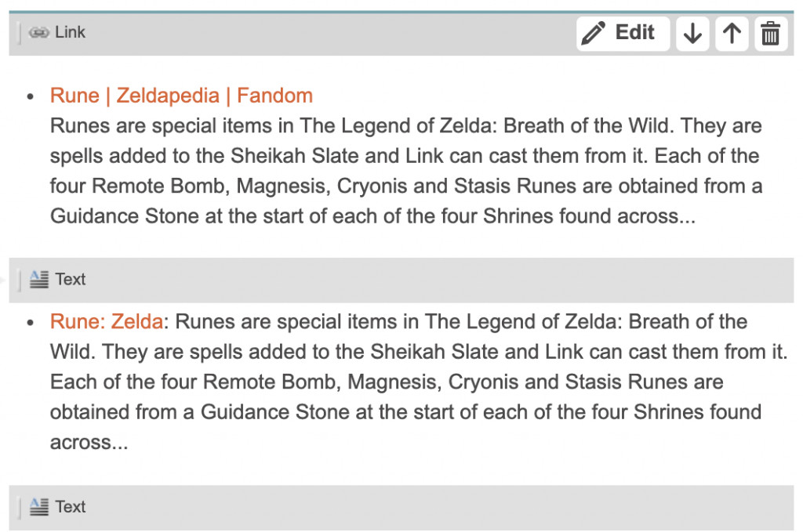This screenshot has height=532, width=803.
Task: Click the text icon on the bottom Text block header
Action: pyautogui.click(x=39, y=507)
